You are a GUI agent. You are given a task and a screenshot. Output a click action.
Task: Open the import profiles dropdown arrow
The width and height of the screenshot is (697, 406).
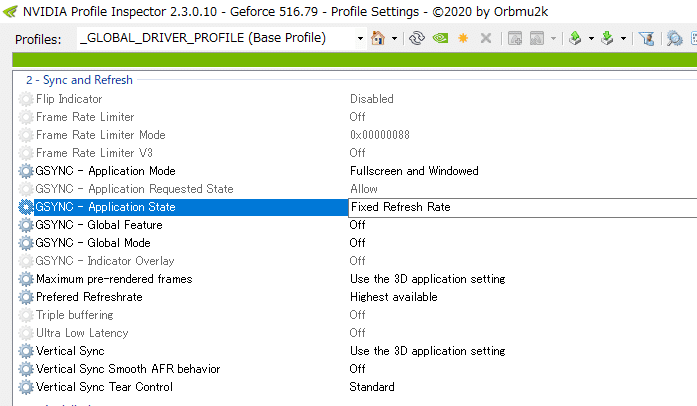point(623,39)
